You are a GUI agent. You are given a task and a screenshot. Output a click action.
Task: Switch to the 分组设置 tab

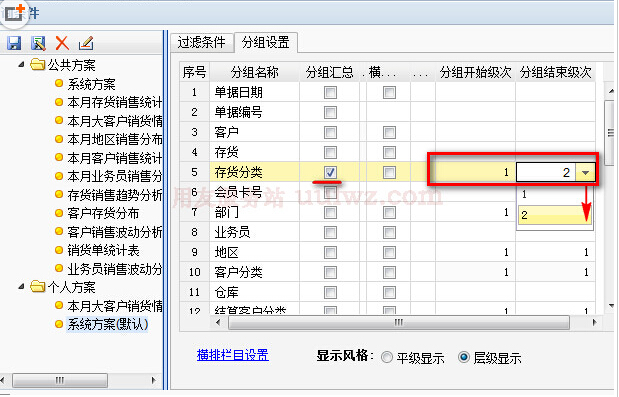click(x=266, y=42)
